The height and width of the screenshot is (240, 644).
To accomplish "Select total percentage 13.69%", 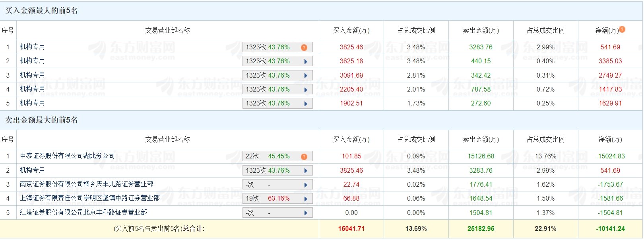I will (416, 228).
